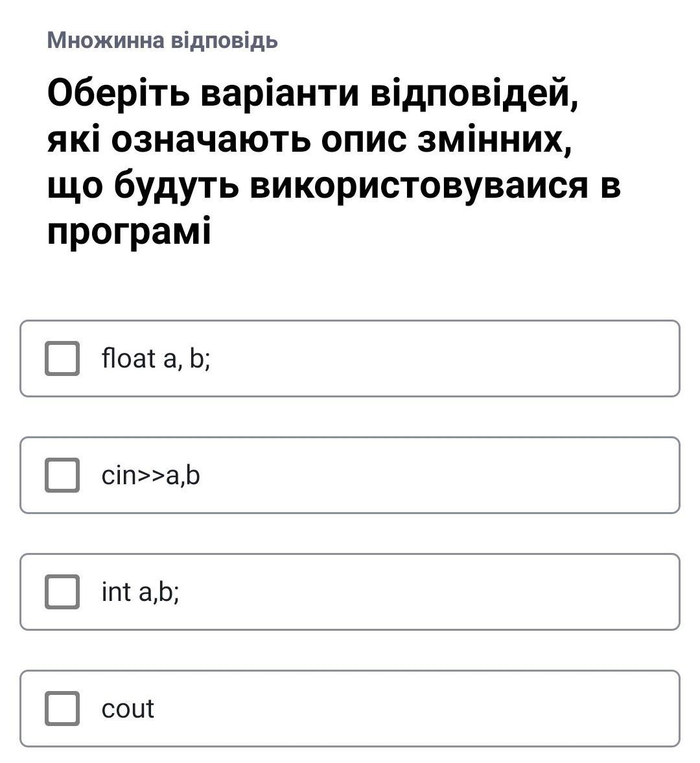Click the word 'відповідь' in the top label
The height and width of the screenshot is (763, 700).
(x=224, y=40)
